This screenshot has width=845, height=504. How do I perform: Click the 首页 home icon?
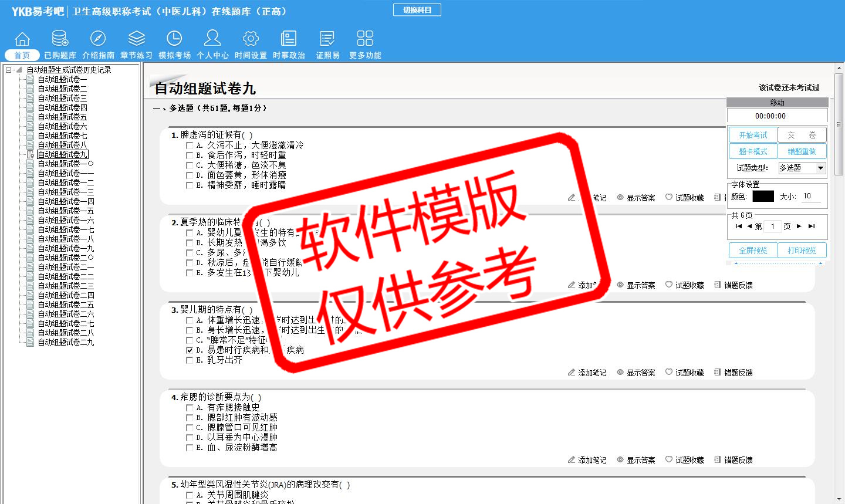[22, 39]
